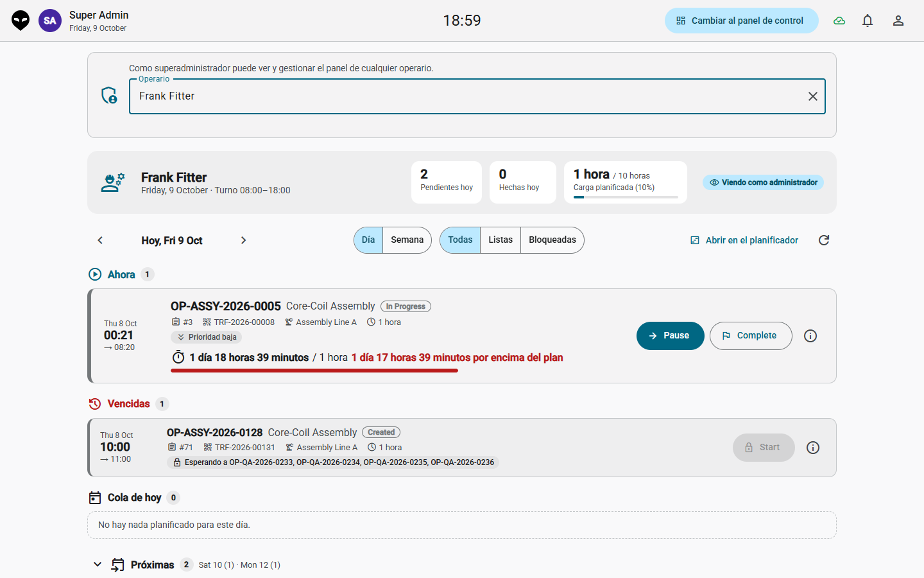Image resolution: width=924 pixels, height=578 pixels.
Task: Select the Día view toggle
Action: tap(368, 240)
